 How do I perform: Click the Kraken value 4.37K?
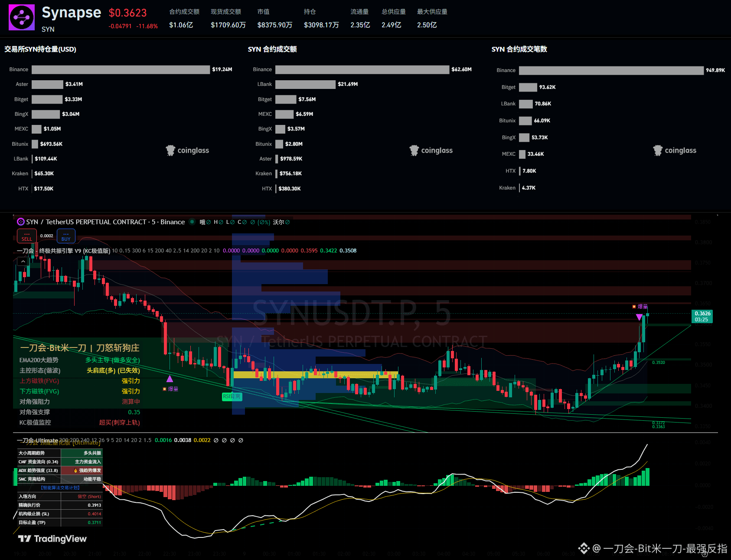click(x=529, y=188)
